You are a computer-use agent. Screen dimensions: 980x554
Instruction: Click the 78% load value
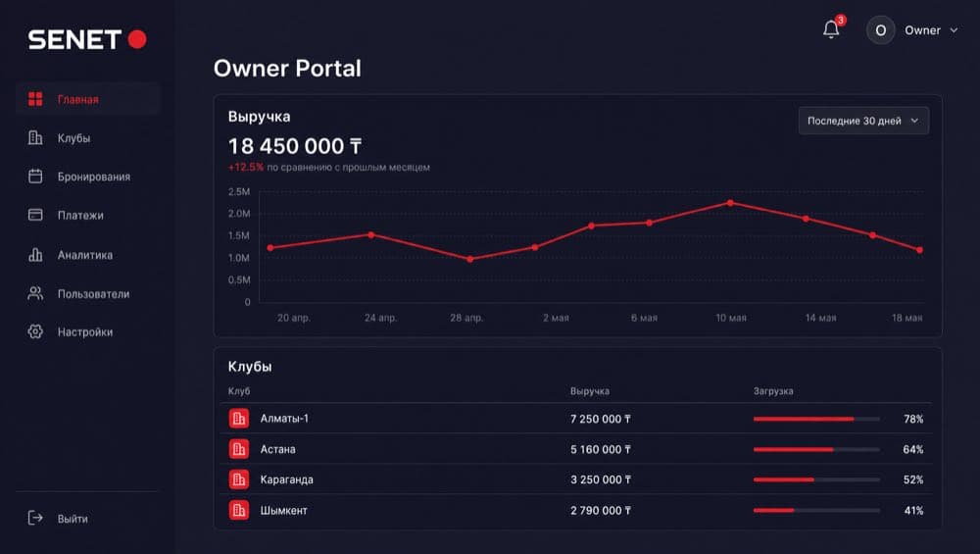pos(913,419)
